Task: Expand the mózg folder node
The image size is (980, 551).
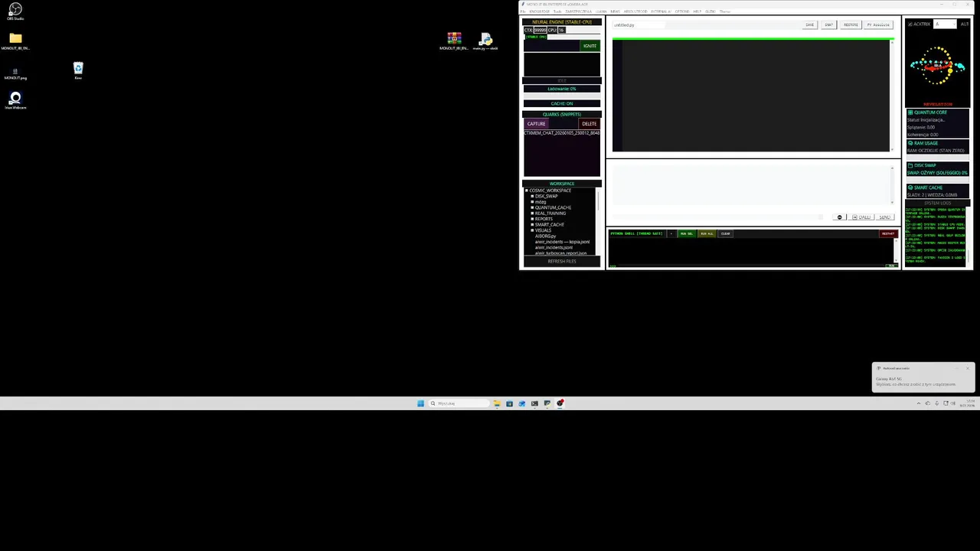Action: pyautogui.click(x=532, y=202)
